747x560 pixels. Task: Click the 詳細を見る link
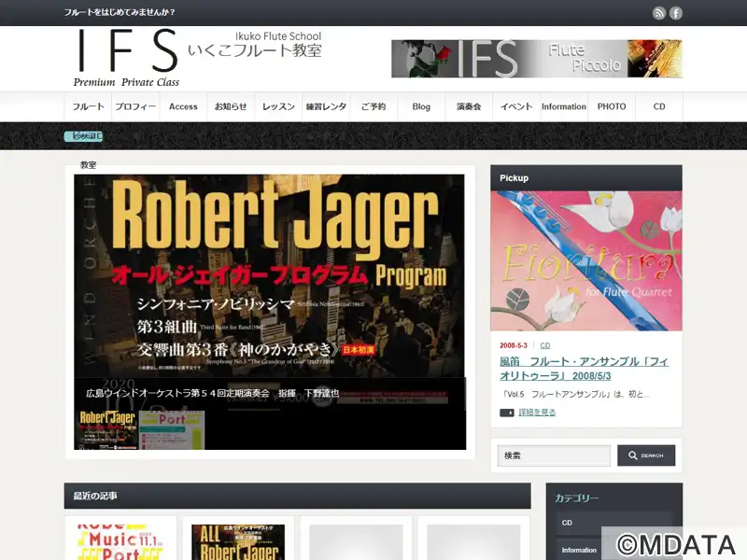537,413
